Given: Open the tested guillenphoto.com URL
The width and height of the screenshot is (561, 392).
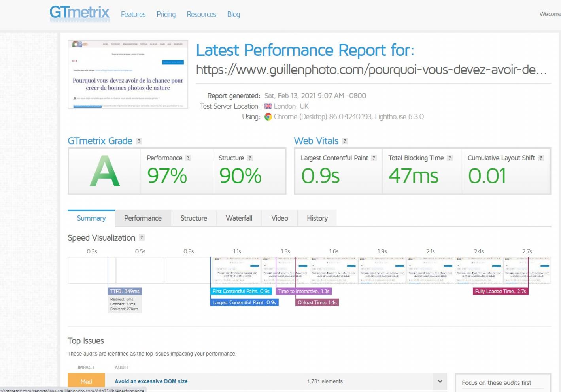Looking at the screenshot, I should click(x=372, y=70).
